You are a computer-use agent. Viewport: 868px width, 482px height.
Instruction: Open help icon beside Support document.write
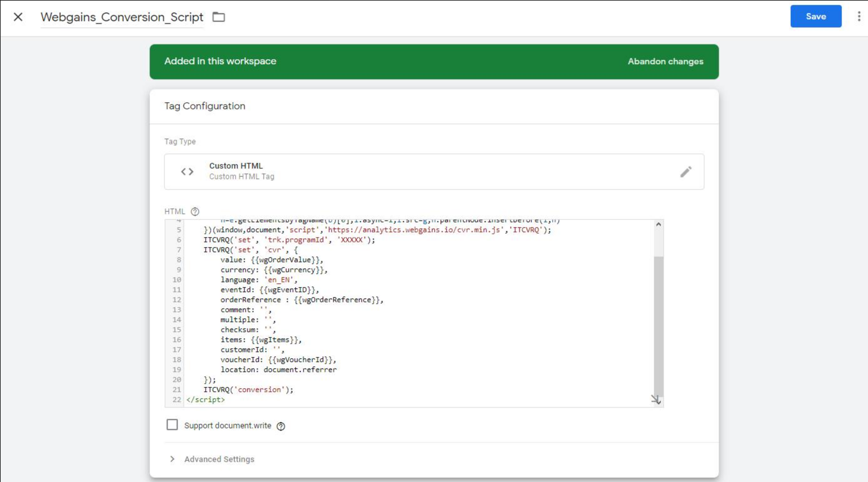[281, 426]
